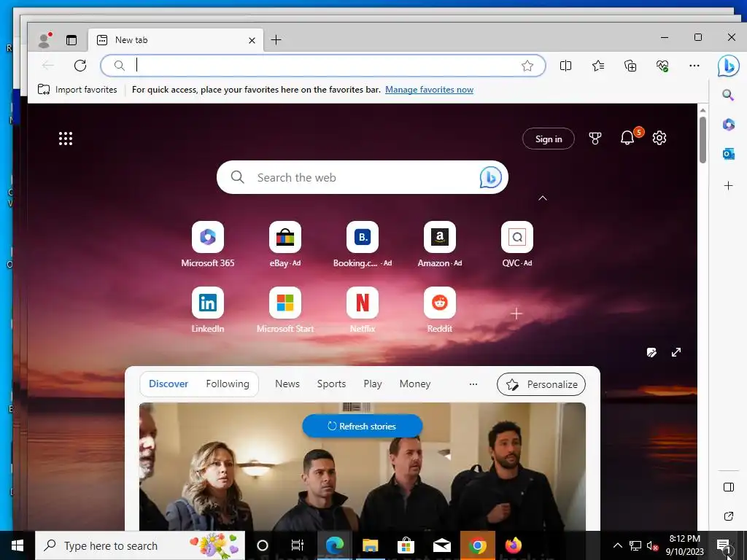The width and height of the screenshot is (747, 560).
Task: Open the Money feed tab
Action: click(x=415, y=384)
